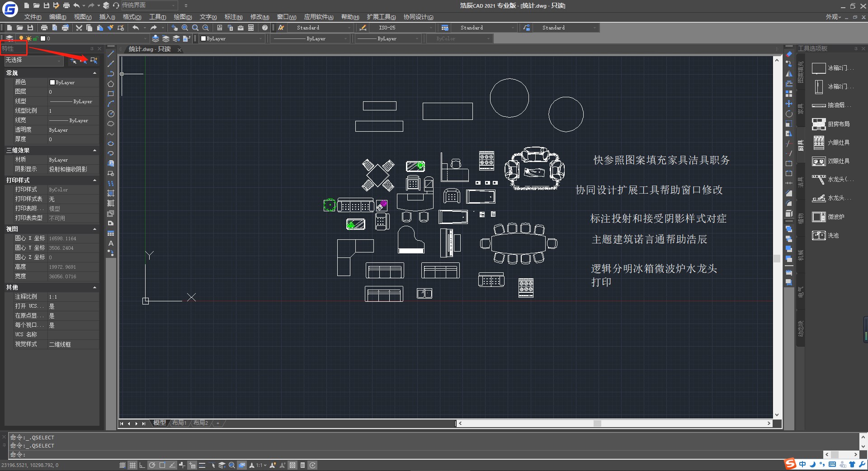Select the Circle tool in draw toolbar
868x471 pixels.
point(111,114)
